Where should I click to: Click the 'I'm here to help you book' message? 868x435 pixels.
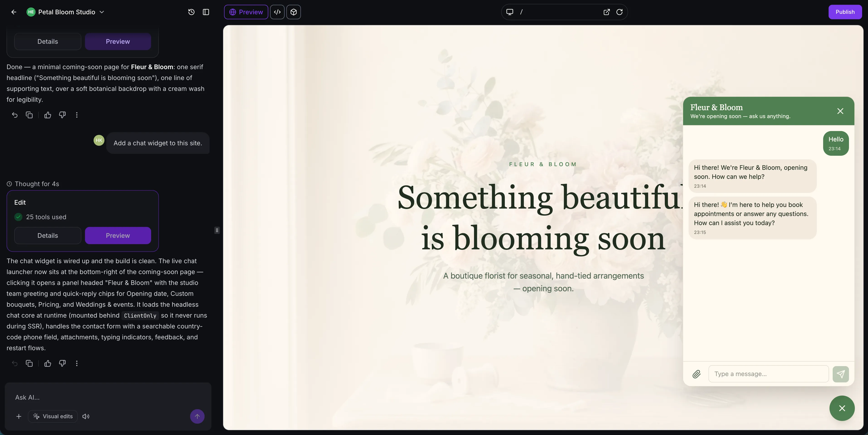[x=752, y=218]
